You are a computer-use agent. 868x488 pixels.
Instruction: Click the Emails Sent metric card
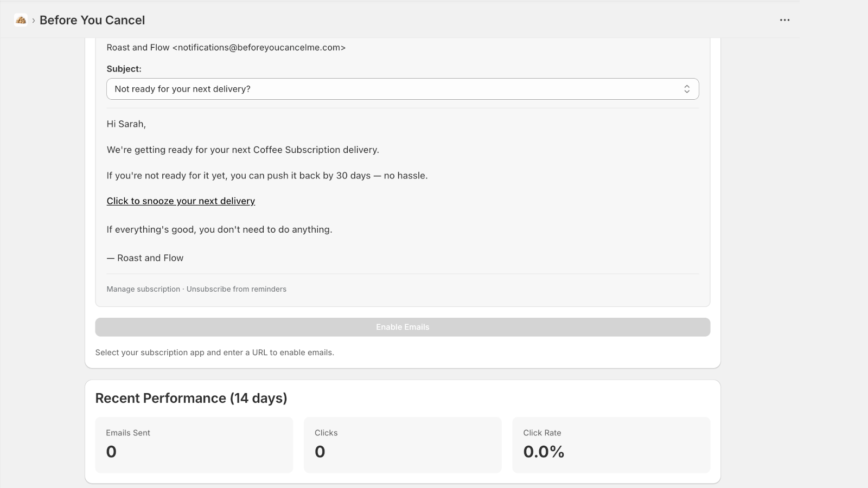[194, 445]
